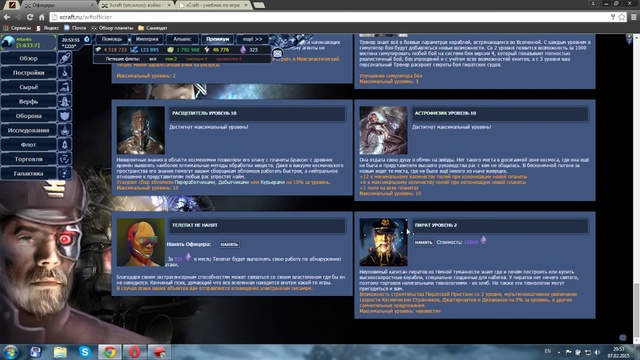Bookmark this page with the star

pos(622,17)
